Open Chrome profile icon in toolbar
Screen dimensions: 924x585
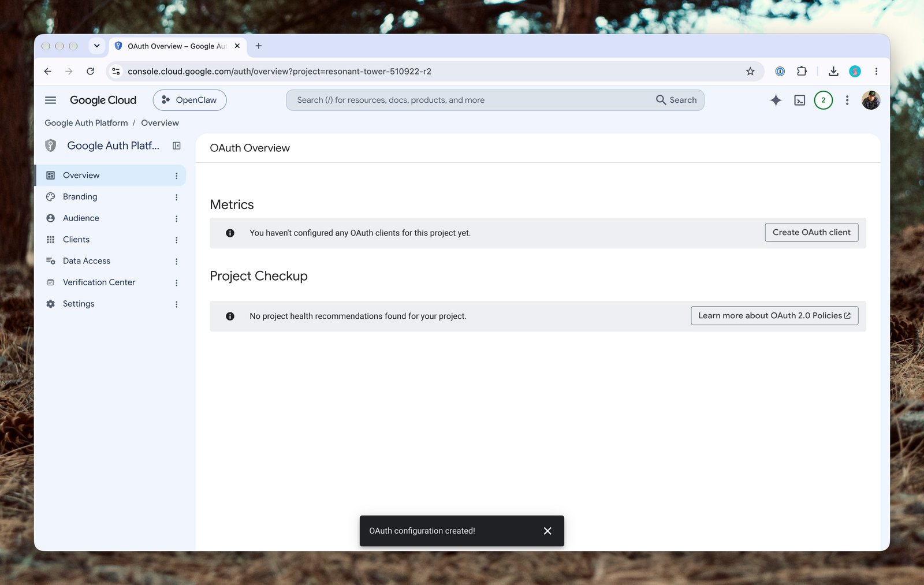[855, 71]
